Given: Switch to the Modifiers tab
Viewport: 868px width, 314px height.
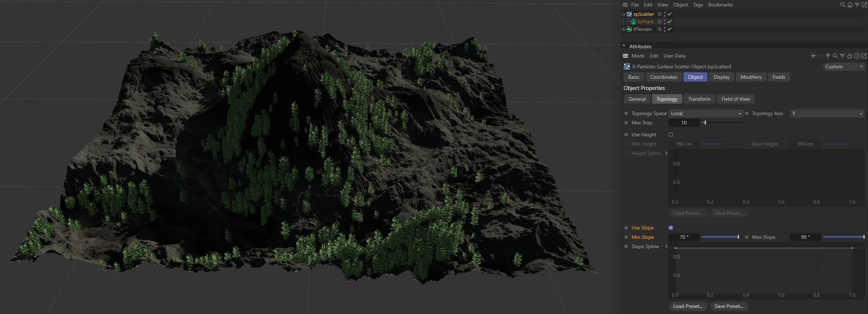Looking at the screenshot, I should point(751,77).
